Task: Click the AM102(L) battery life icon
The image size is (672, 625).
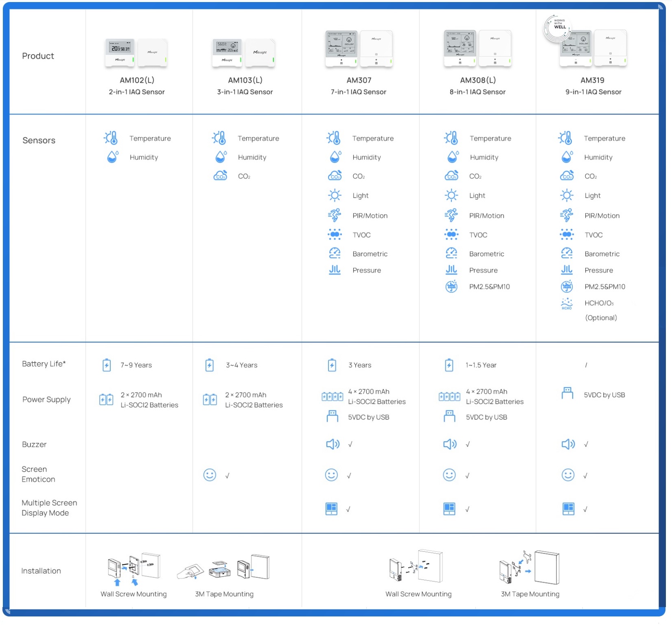Action: click(107, 365)
